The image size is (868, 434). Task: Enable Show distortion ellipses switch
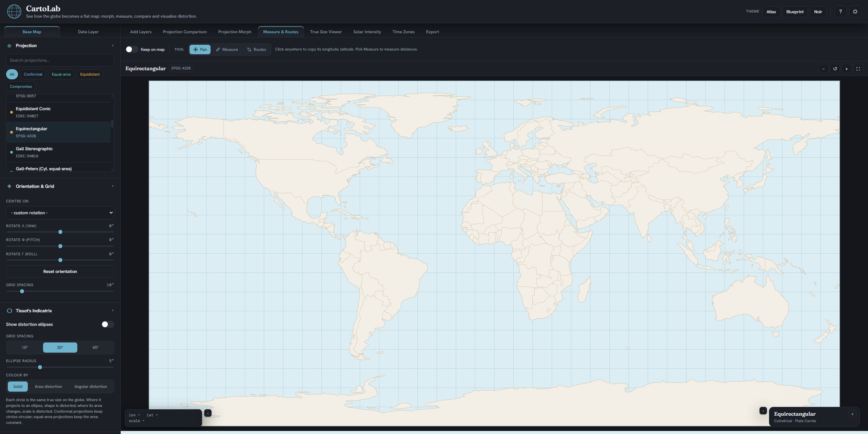pos(108,324)
